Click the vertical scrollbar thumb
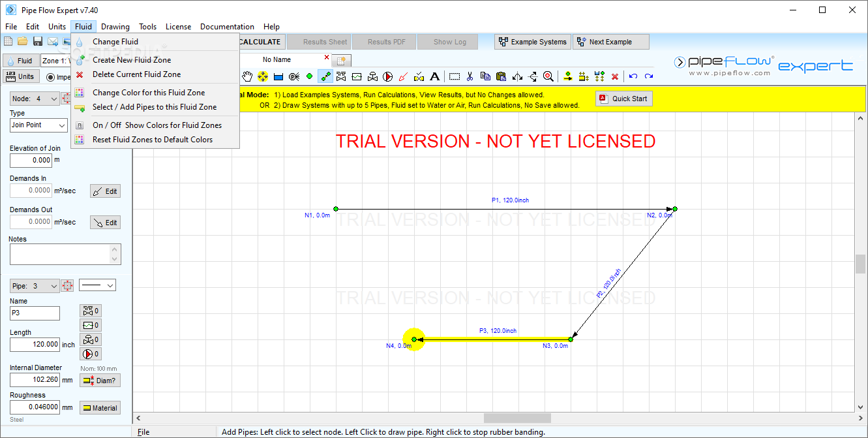 [x=861, y=264]
